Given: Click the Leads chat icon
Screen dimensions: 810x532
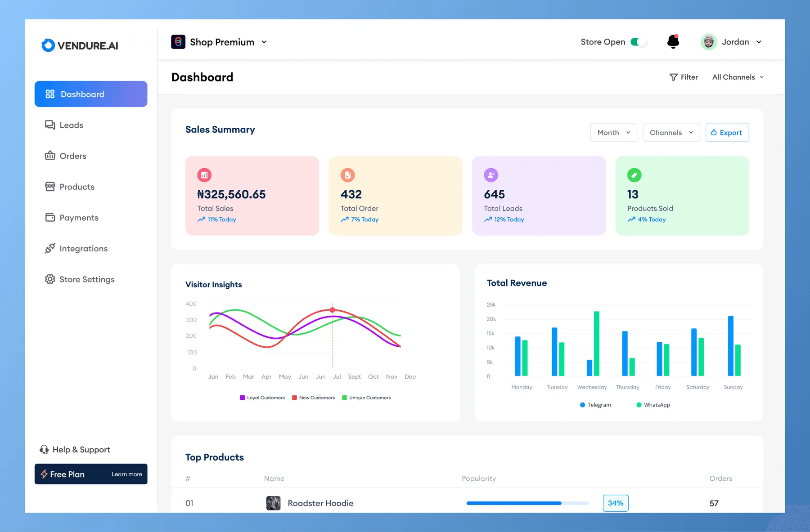Looking at the screenshot, I should tap(50, 125).
